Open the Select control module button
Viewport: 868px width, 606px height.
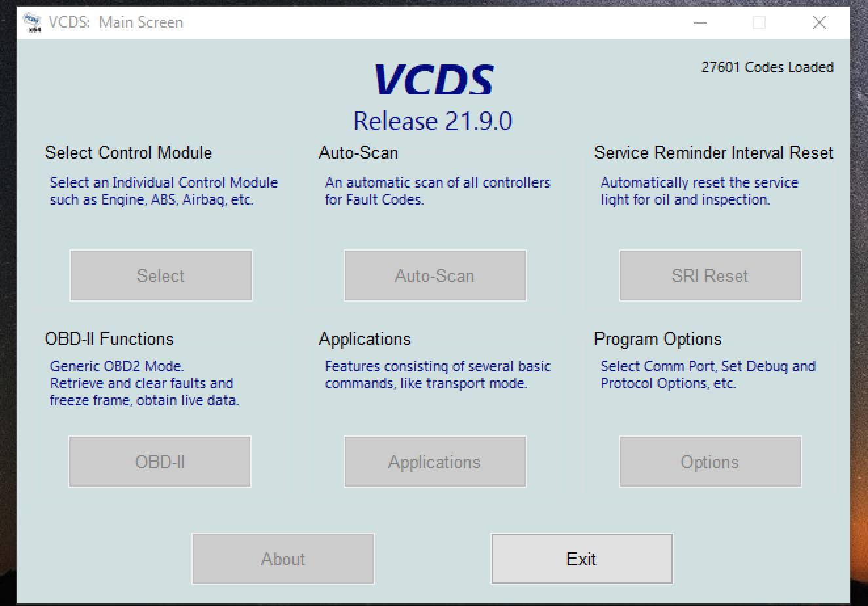[x=161, y=275]
